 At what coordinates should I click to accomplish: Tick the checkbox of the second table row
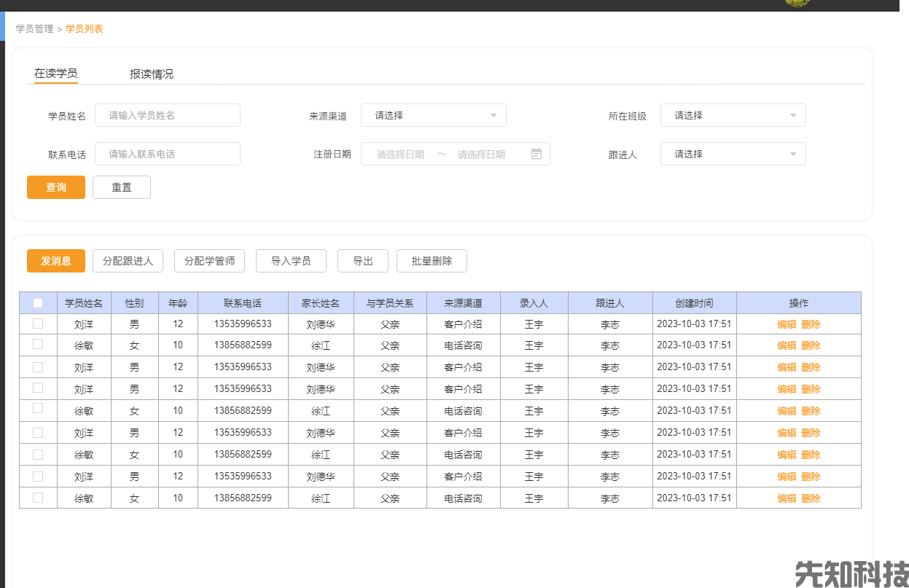coord(38,344)
